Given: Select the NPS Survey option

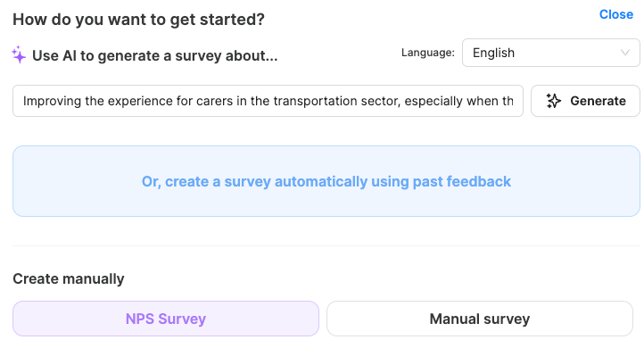Looking at the screenshot, I should 166,319.
